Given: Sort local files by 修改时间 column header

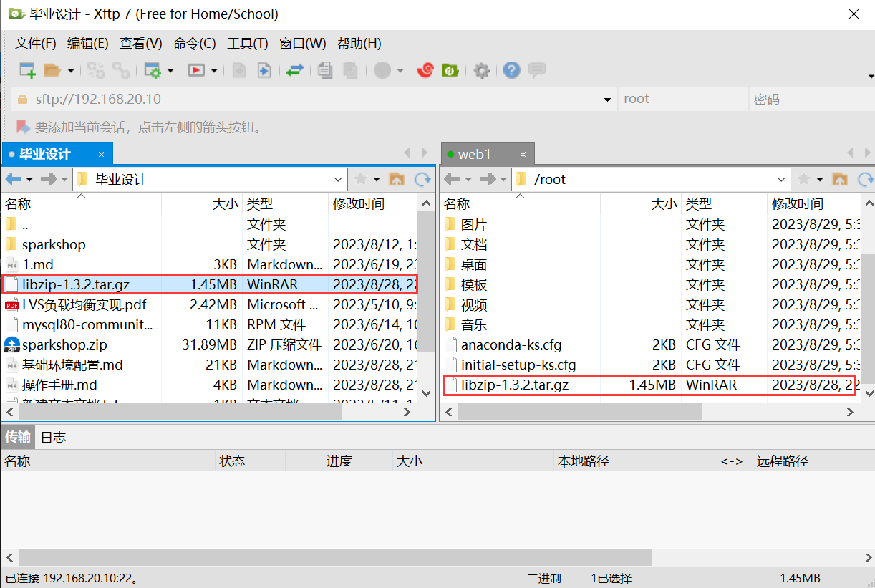Looking at the screenshot, I should [359, 204].
